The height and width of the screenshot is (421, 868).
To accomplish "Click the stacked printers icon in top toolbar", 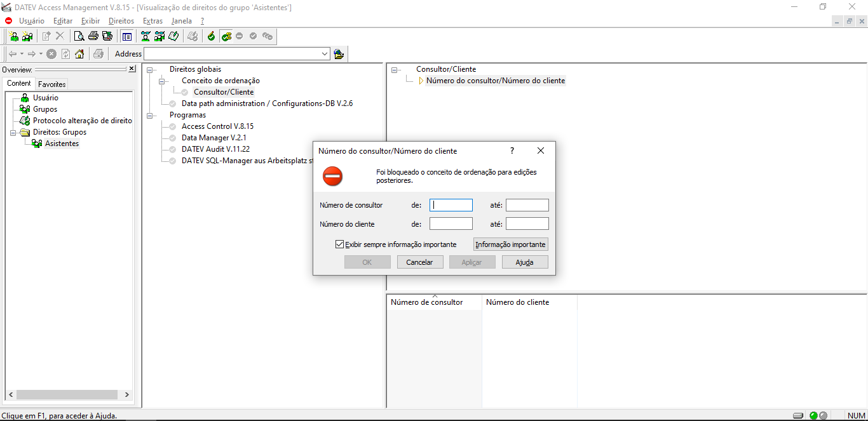I will pos(107,36).
